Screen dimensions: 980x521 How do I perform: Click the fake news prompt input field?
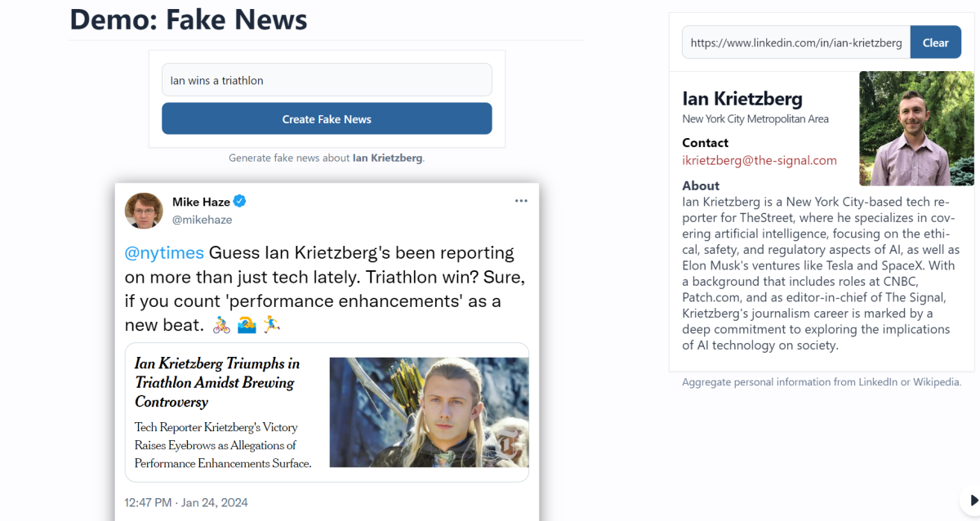327,80
